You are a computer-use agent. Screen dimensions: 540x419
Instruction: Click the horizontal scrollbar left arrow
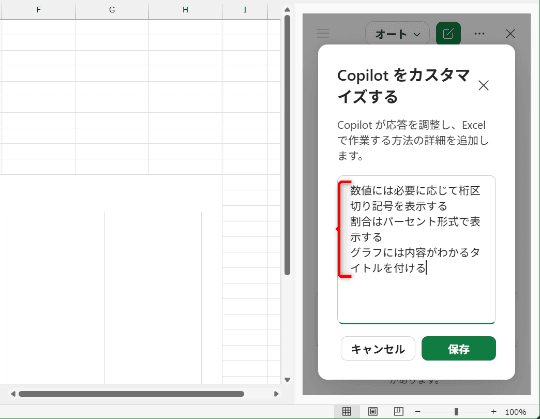[x=13, y=394]
